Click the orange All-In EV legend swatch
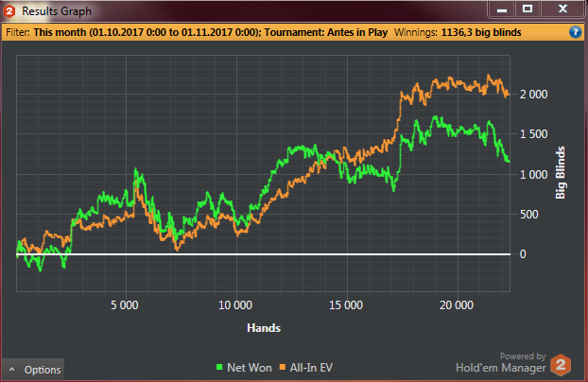The image size is (588, 382). pyautogui.click(x=283, y=367)
